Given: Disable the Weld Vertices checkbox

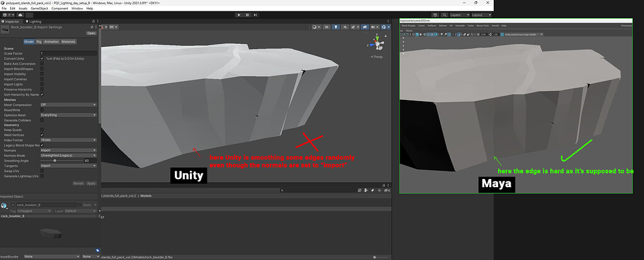Looking at the screenshot, I should (42, 135).
